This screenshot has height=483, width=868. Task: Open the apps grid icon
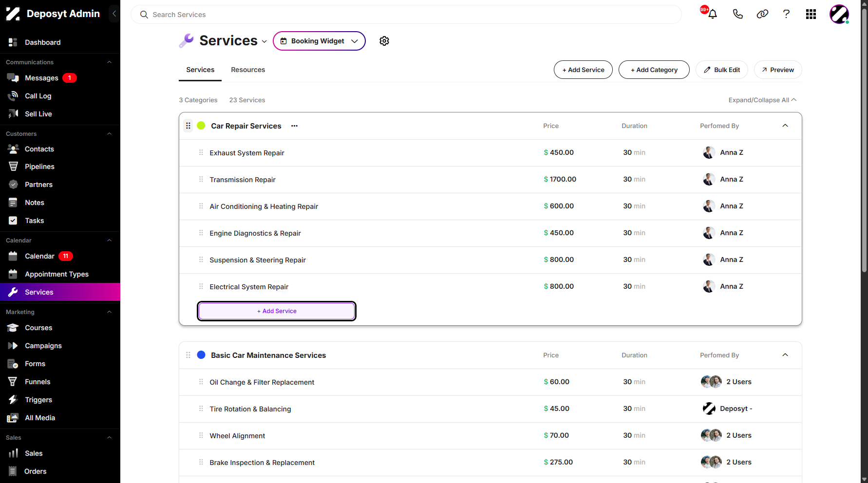(x=811, y=14)
